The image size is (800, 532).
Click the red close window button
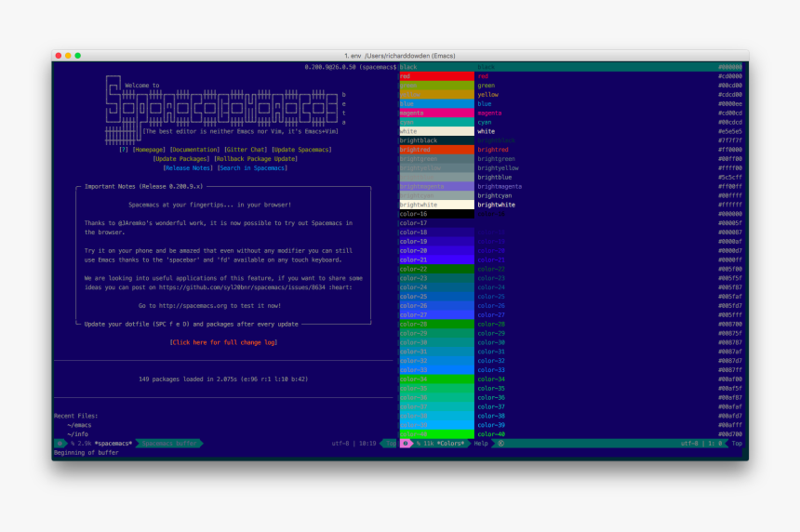click(x=59, y=56)
